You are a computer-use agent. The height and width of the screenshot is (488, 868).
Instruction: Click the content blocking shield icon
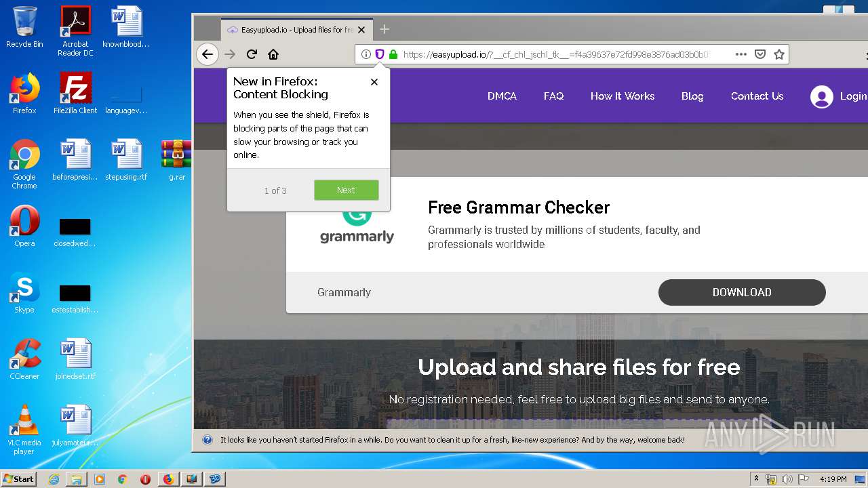click(x=380, y=54)
